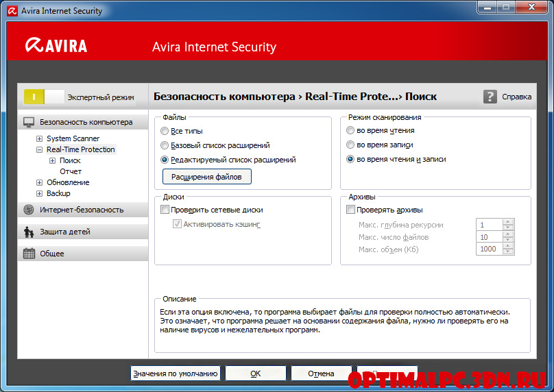Open the Безопасность компьютера section
This screenshot has width=554, height=392.
coord(83,122)
